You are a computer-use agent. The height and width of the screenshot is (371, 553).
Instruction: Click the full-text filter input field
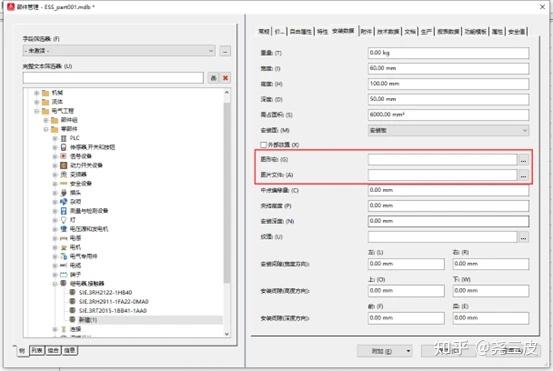(113, 78)
